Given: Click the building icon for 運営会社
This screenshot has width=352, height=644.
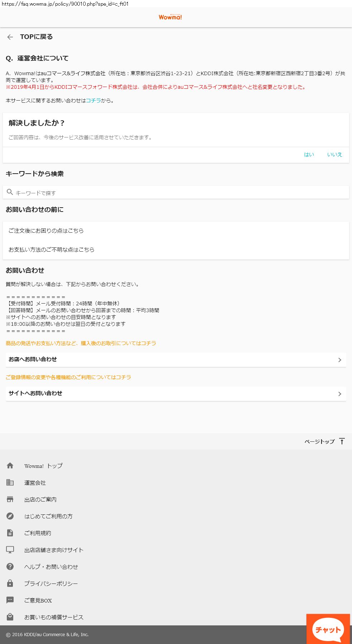Looking at the screenshot, I should [10, 482].
